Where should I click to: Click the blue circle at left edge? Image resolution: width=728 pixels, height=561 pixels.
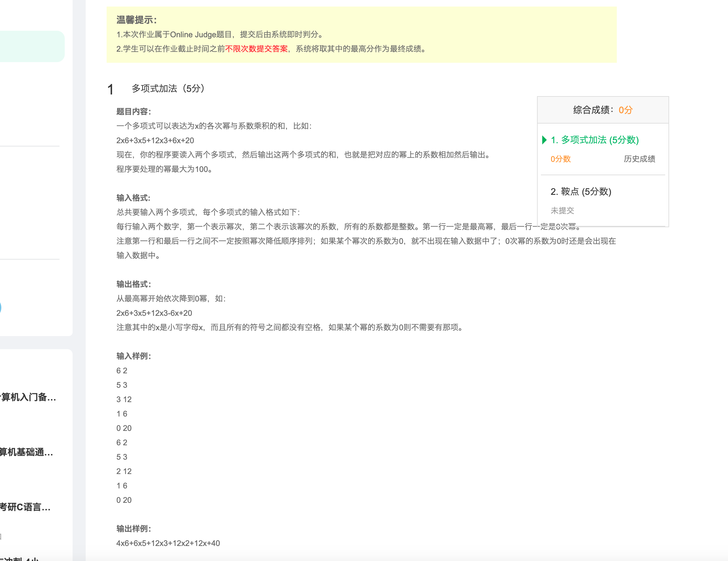(x=1, y=307)
